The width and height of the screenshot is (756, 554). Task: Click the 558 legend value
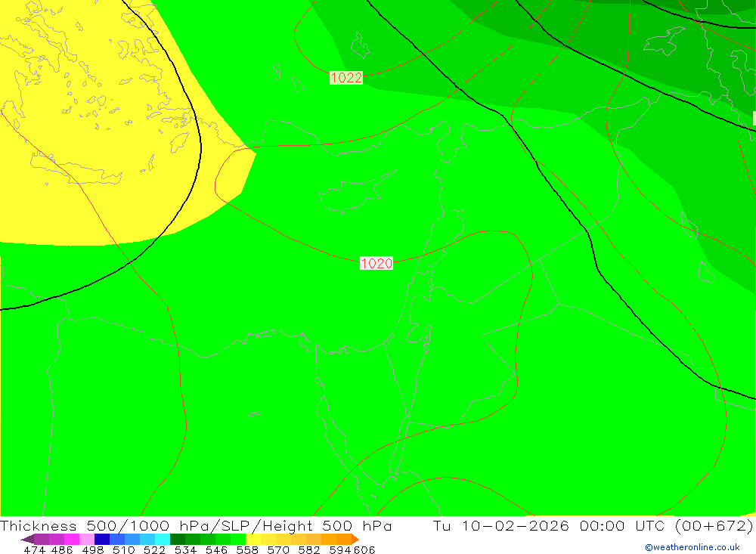click(247, 549)
